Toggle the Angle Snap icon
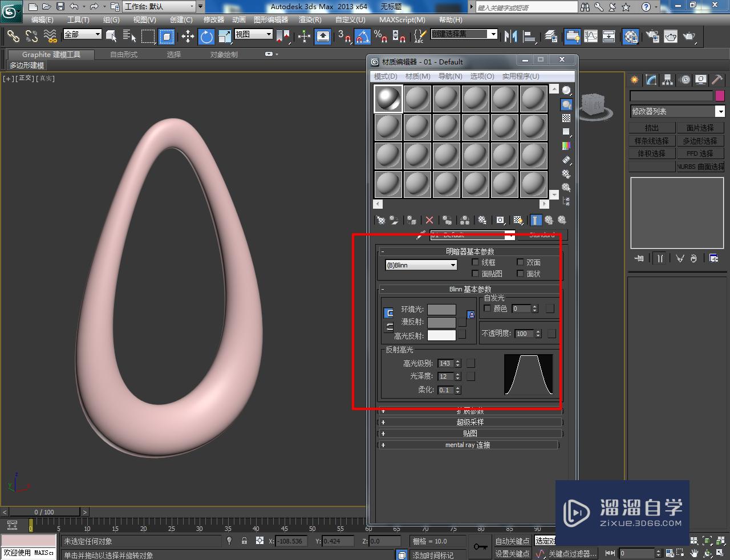730x560 pixels. click(x=363, y=37)
